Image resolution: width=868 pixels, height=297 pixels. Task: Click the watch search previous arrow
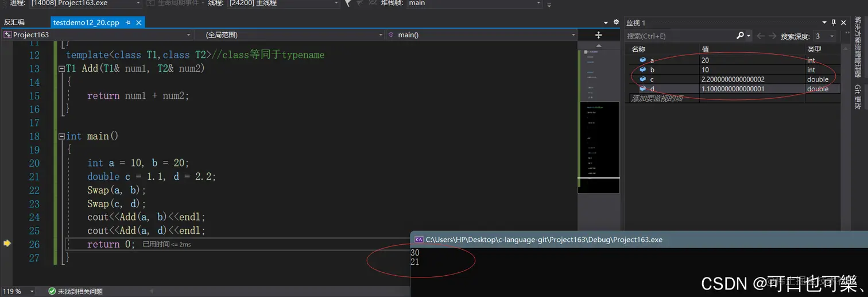coord(760,36)
